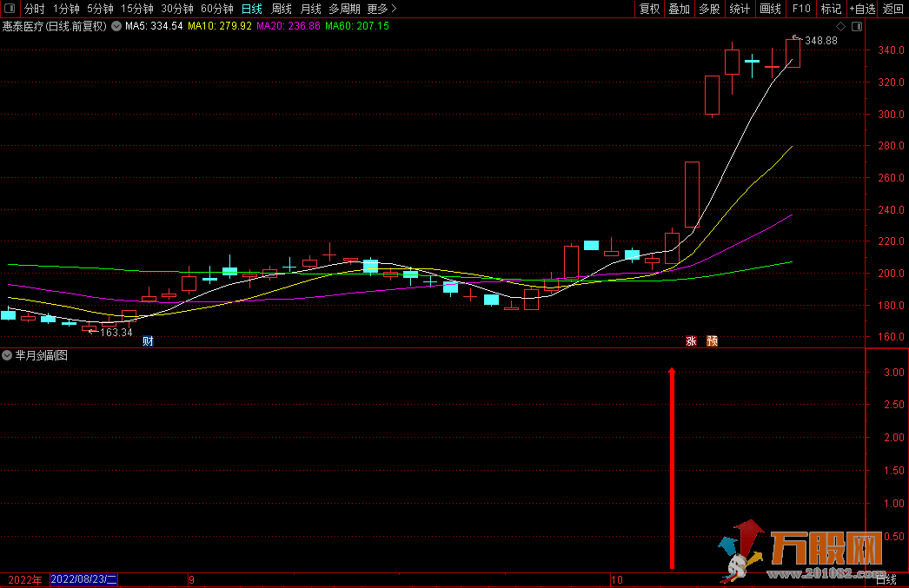Screen dimensions: 909x588
Task: Click the 惠泰医疗(日线.前复权) title
Action: 55,26
